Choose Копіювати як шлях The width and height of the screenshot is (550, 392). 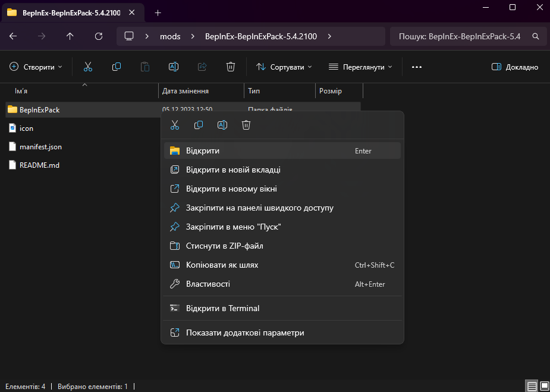point(282,265)
